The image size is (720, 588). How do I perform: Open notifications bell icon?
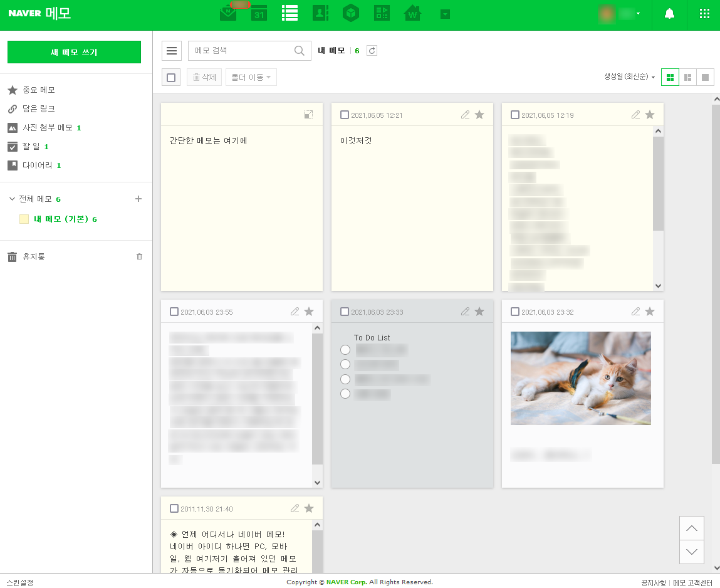point(669,14)
